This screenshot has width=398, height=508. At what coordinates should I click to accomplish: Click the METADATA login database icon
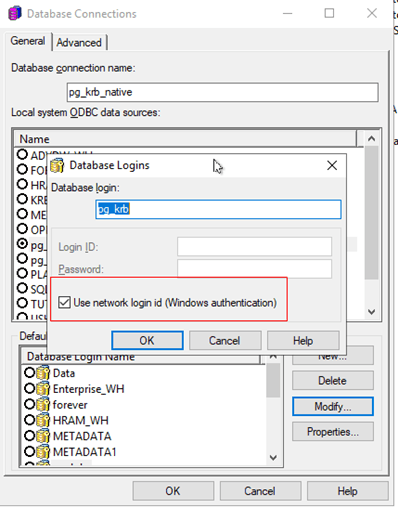(x=43, y=436)
